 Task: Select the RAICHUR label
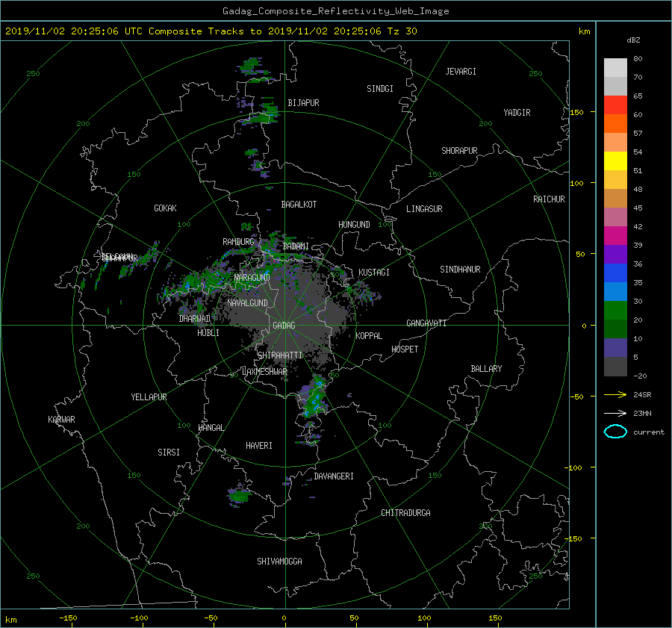549,199
